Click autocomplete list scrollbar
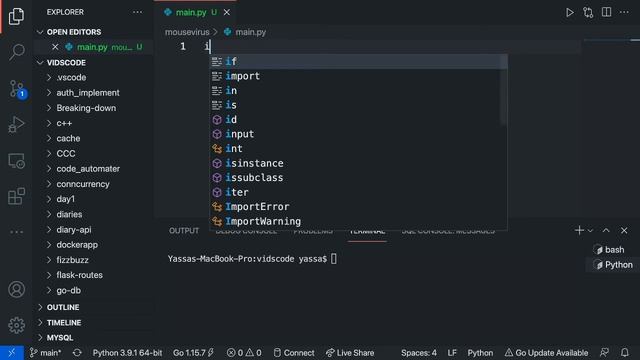The image size is (640, 360). point(504,90)
